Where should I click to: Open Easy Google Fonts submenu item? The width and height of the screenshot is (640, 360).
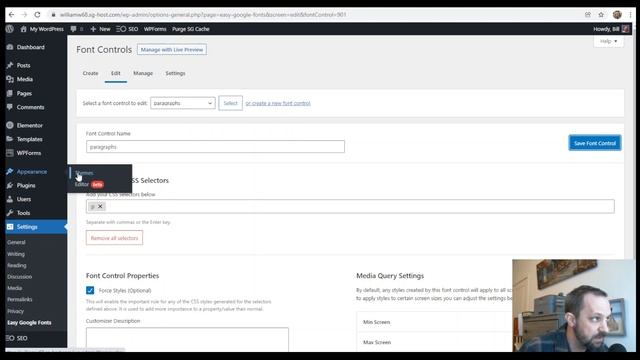29,323
